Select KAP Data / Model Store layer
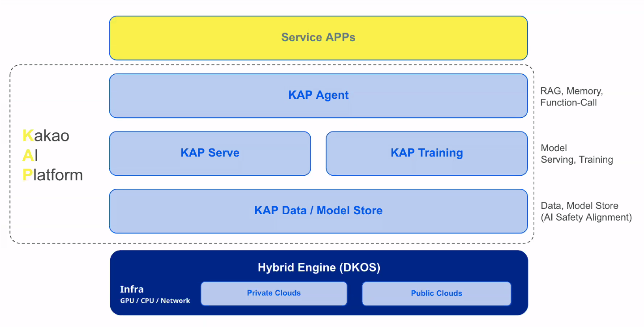This screenshot has width=644, height=327. (318, 211)
